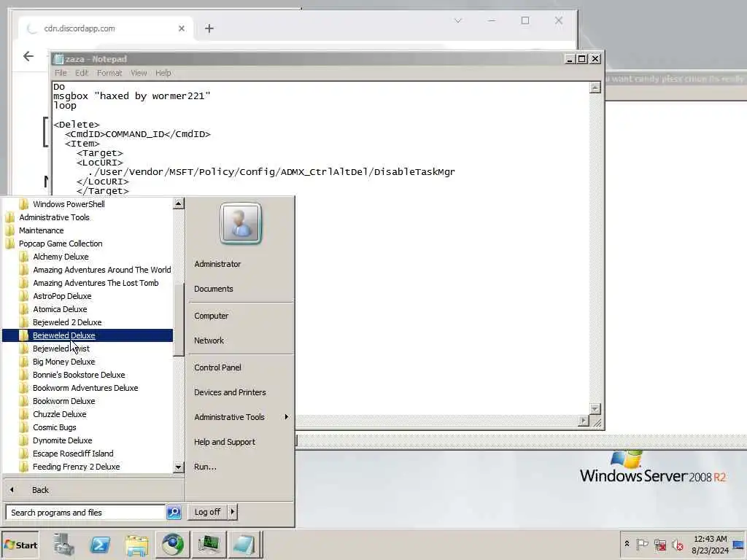Switch to Notepad taskbar button
The image size is (747, 560).
(244, 545)
